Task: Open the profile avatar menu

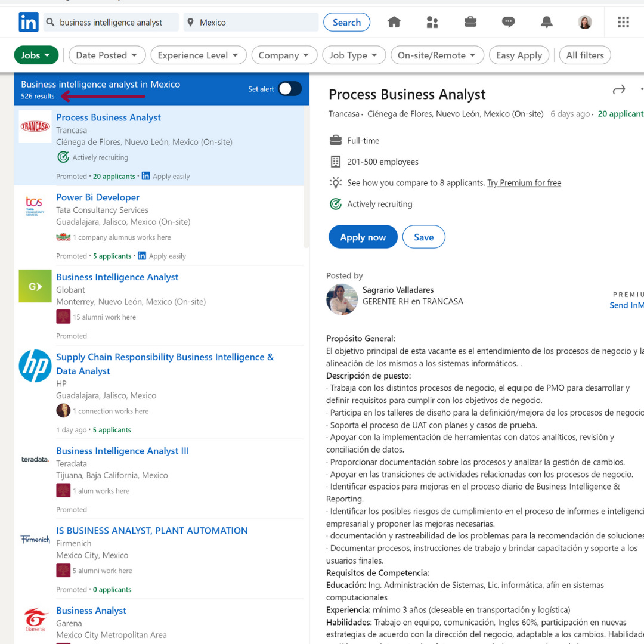Action: 584,22
